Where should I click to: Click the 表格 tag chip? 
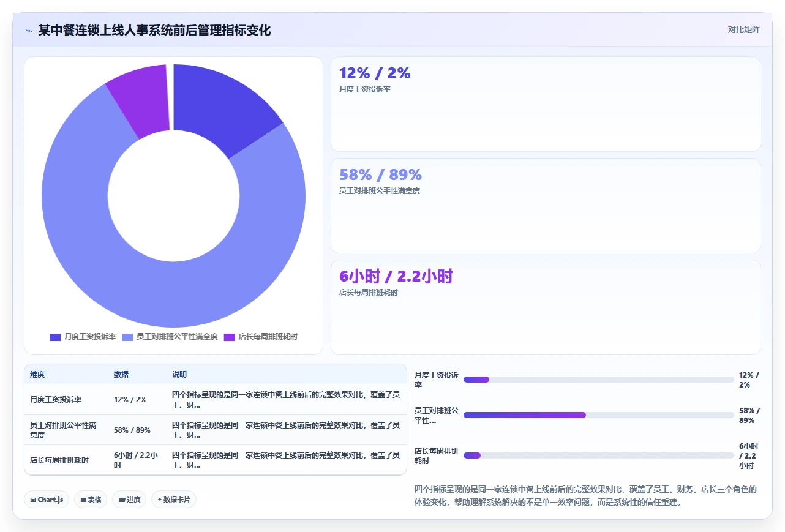(x=91, y=500)
